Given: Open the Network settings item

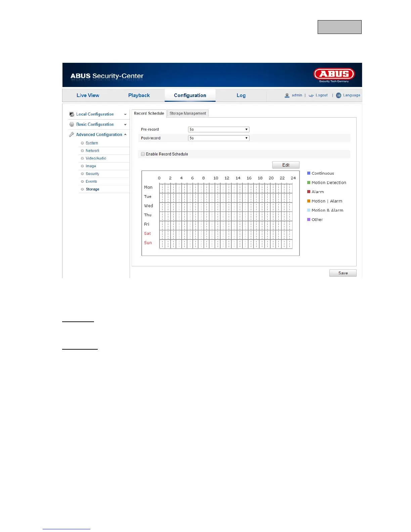Looking at the screenshot, I should [x=92, y=151].
